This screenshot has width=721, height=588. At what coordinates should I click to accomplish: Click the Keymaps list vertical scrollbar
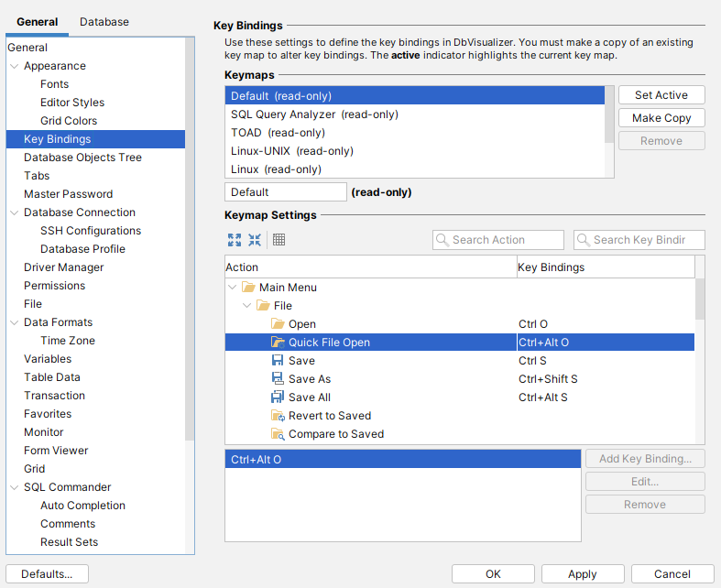(609, 114)
